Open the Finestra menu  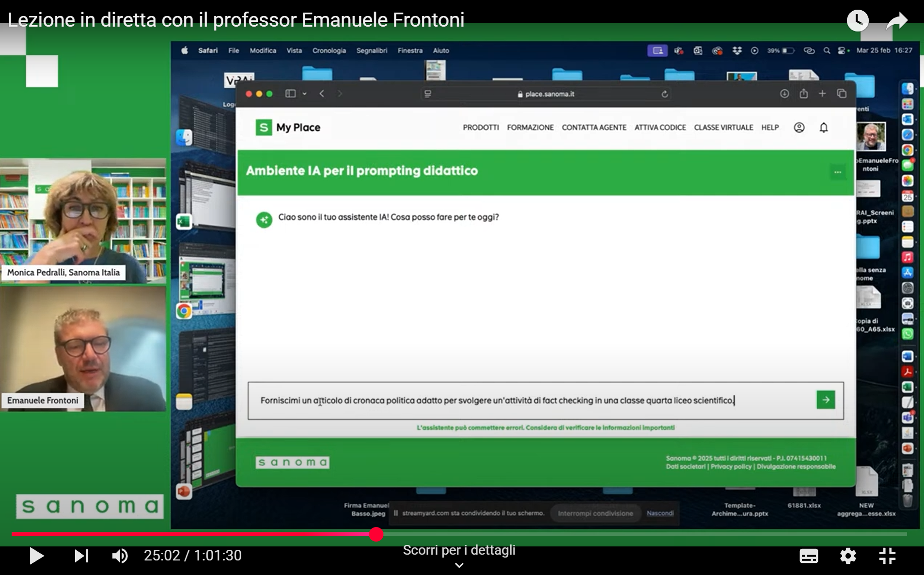coord(410,50)
